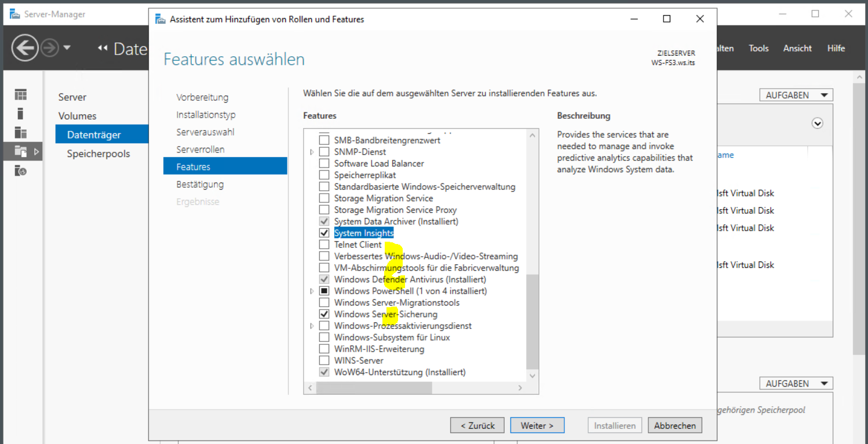Viewport: 868px width, 444px height.
Task: Open bottom role icon in Server-Manager sidebar
Action: click(21, 171)
